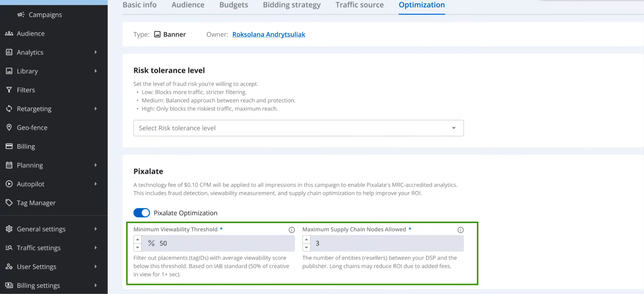The image size is (644, 294).
Task: Click the Geo-fence pin icon
Action: tap(9, 127)
